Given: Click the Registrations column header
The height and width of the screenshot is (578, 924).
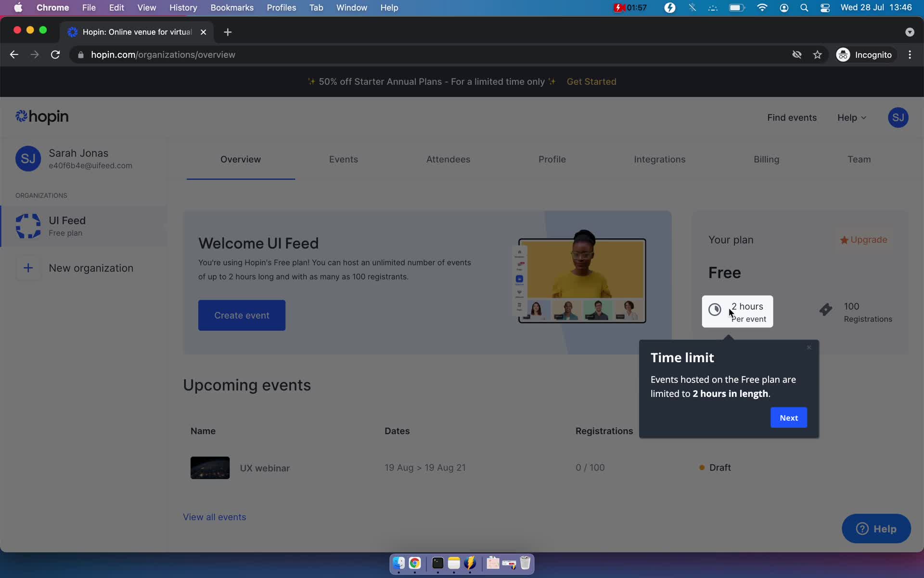Looking at the screenshot, I should pyautogui.click(x=604, y=431).
